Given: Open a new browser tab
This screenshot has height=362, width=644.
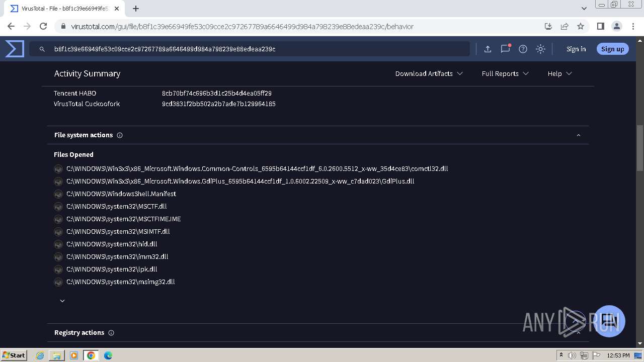Looking at the screenshot, I should 136,9.
